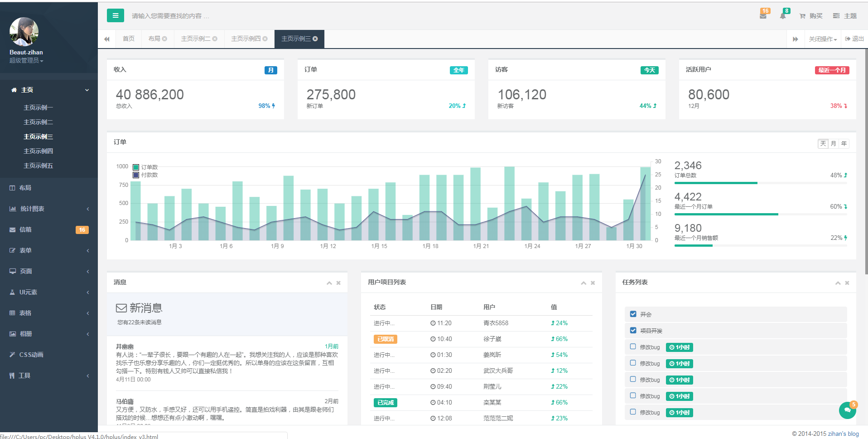Open the notification bell icon with badge 8

point(783,15)
